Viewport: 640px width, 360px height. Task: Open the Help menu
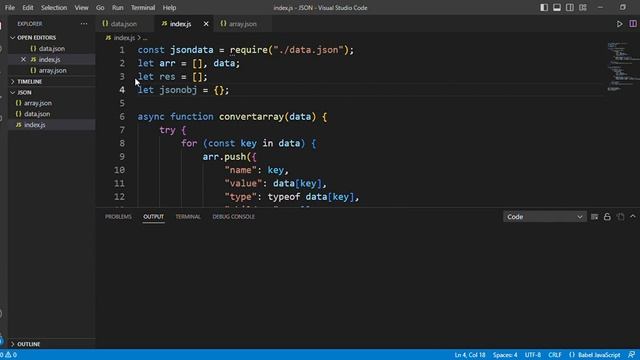[x=169, y=8]
